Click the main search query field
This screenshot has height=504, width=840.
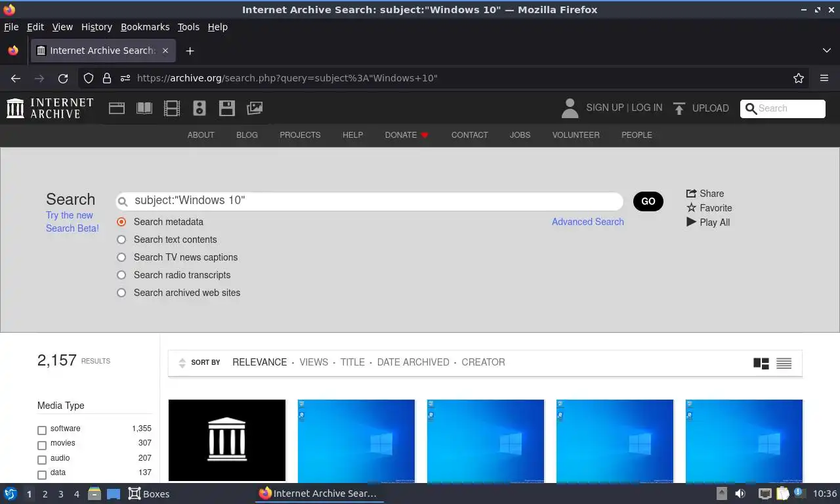(369, 201)
